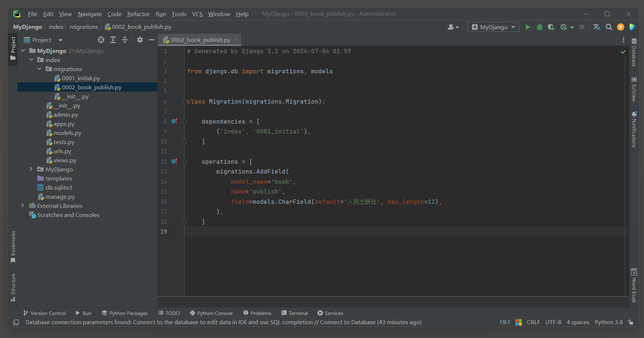Open the Refactor menu
This screenshot has height=338, width=644.
click(x=138, y=14)
